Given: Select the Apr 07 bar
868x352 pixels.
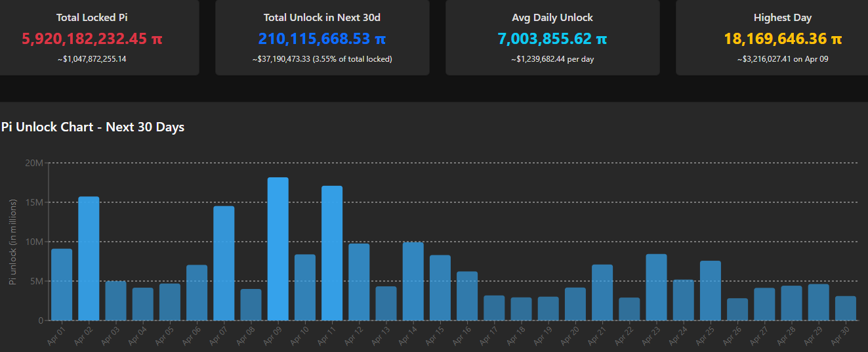Looking at the screenshot, I should (x=224, y=263).
